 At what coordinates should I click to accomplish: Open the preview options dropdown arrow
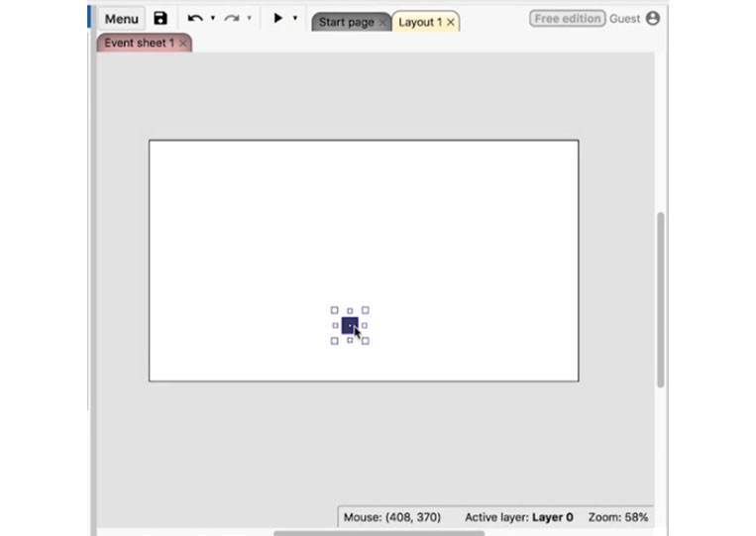tap(295, 18)
